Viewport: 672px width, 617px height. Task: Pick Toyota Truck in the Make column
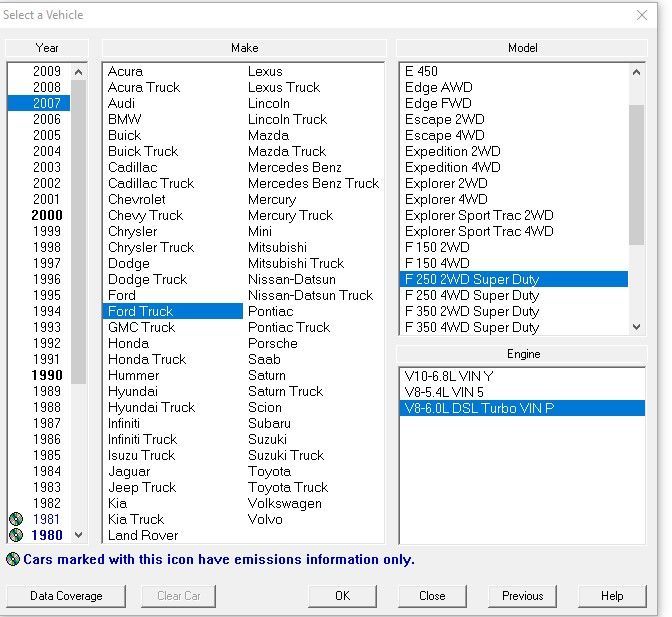point(287,487)
